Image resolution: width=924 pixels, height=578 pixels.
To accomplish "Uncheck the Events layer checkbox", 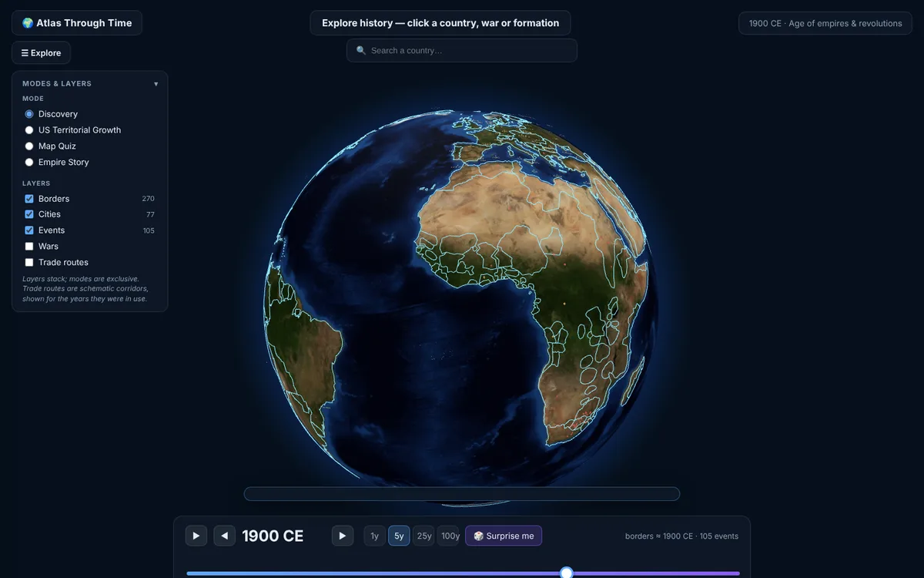I will (29, 230).
